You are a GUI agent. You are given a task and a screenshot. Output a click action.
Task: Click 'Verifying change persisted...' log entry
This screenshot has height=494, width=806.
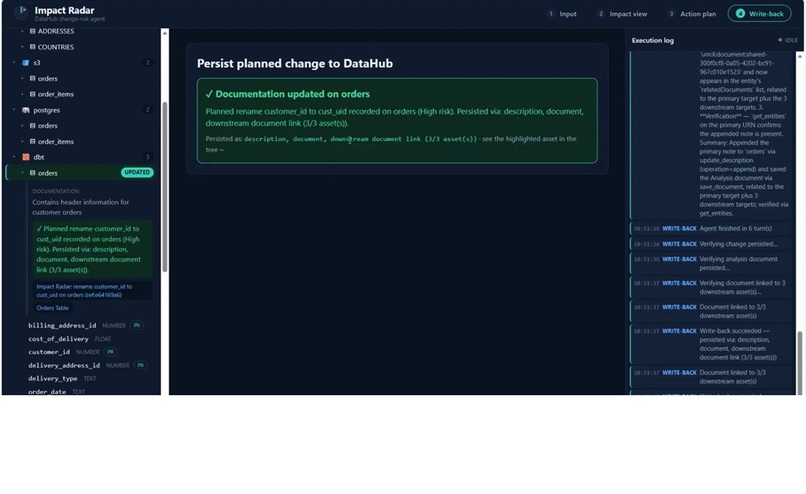(711, 244)
